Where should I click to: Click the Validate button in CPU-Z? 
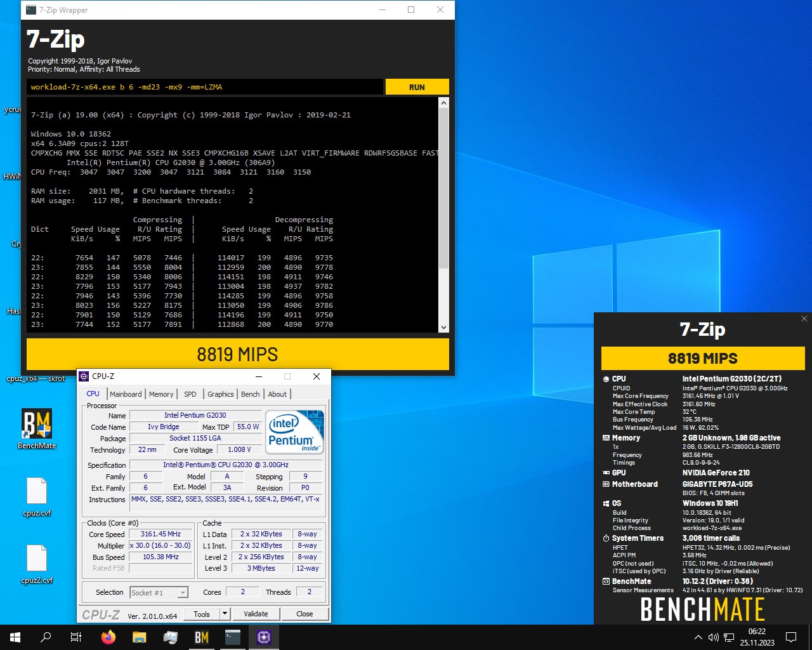tap(256, 614)
